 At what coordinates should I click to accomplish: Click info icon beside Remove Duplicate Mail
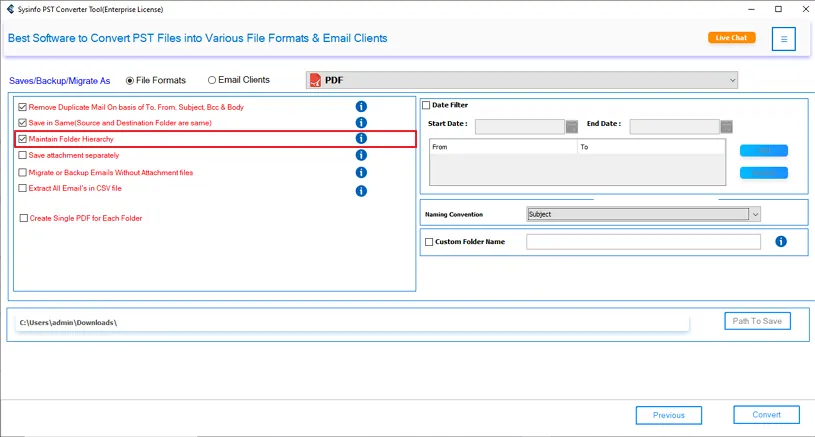click(361, 107)
